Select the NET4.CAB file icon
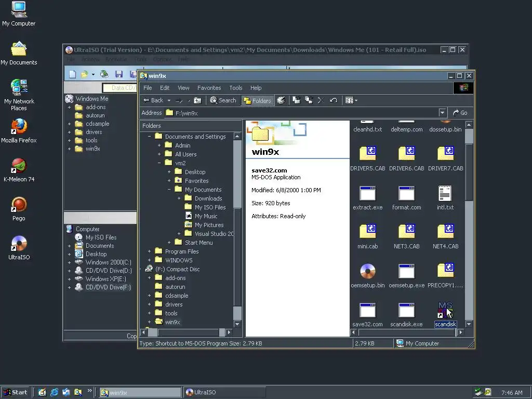532x399 pixels. tap(445, 231)
